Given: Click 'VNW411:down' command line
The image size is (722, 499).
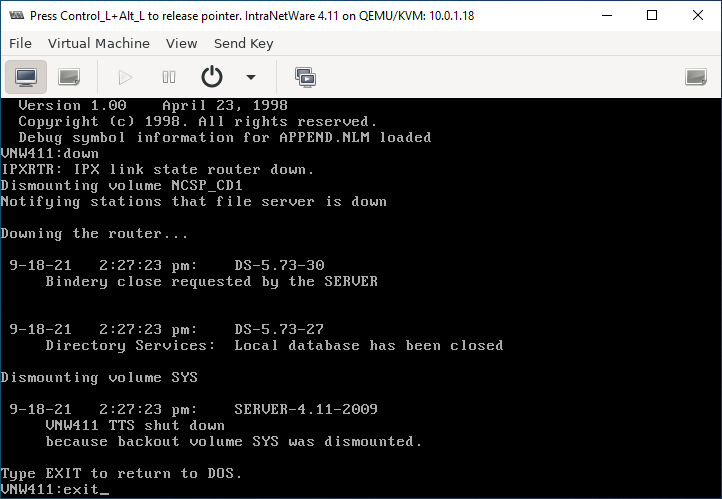Looking at the screenshot, I should tap(49, 153).
